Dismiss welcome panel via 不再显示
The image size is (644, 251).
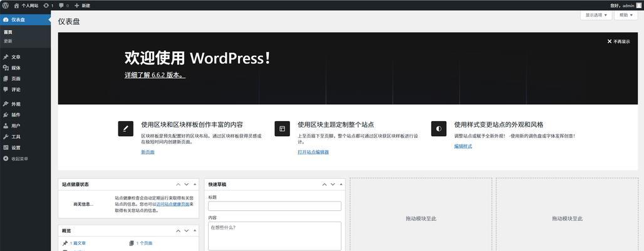click(618, 41)
